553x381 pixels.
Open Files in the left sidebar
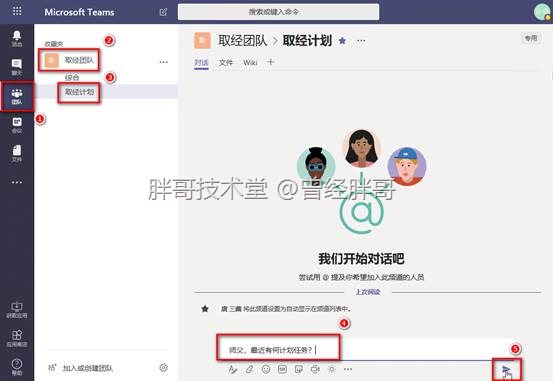17,154
